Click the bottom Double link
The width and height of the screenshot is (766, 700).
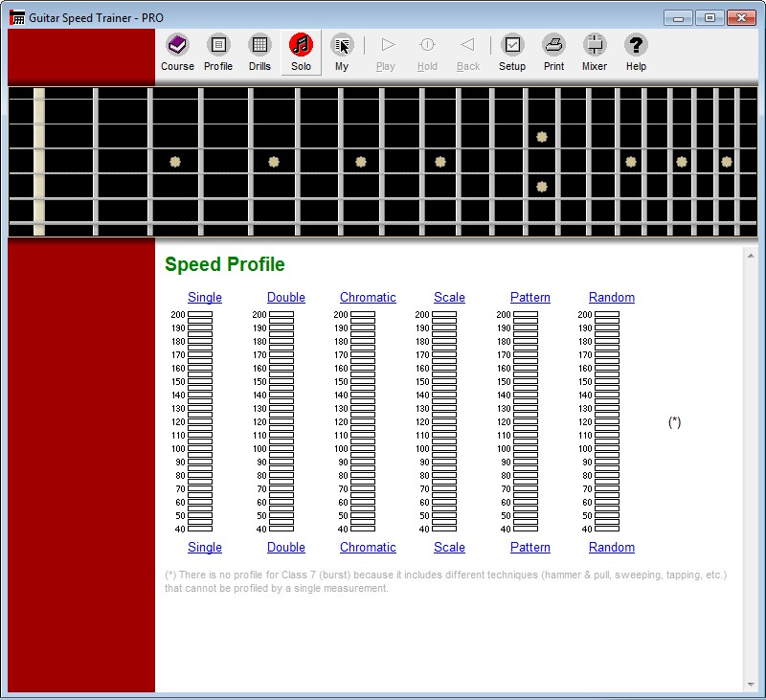tap(286, 547)
